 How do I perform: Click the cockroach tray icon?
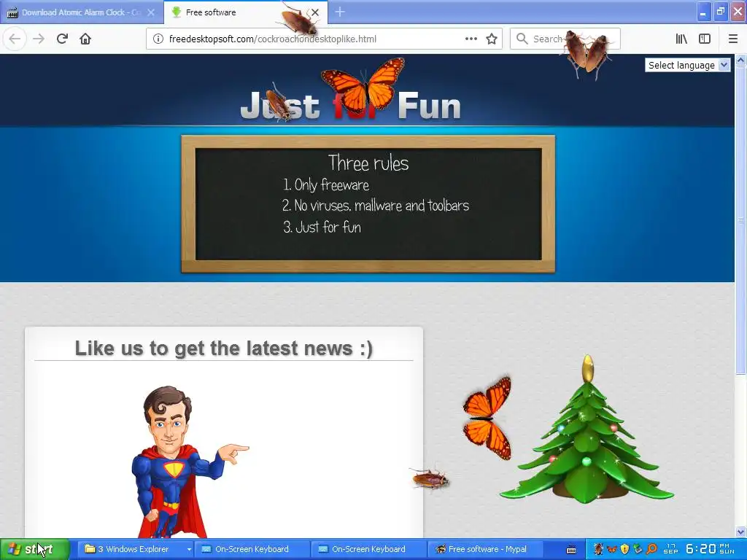point(598,549)
